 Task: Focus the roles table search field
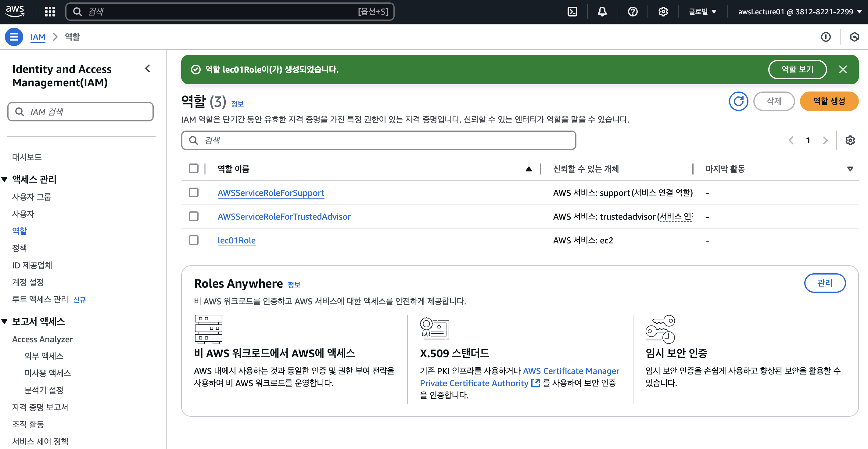pyautogui.click(x=379, y=140)
